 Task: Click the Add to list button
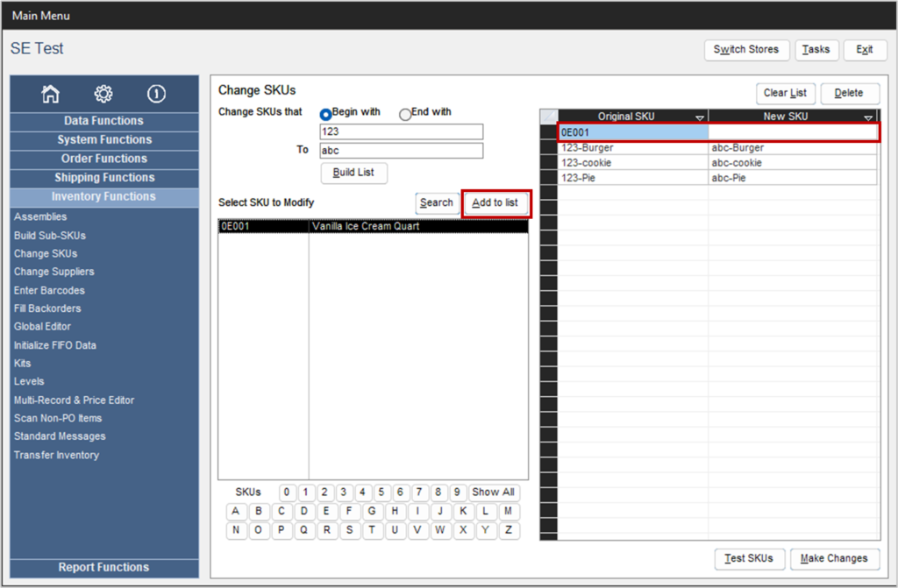coord(495,202)
